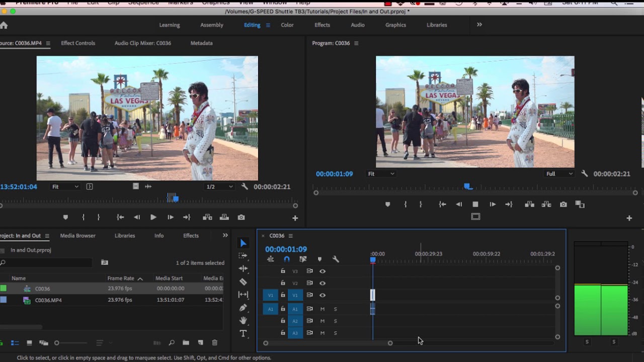Click search find icon in Project panel

click(172, 343)
